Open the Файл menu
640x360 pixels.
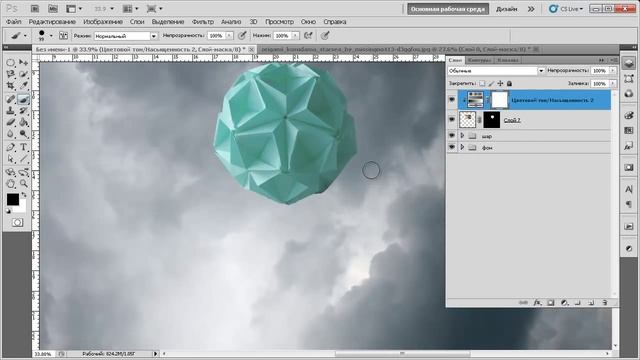(13, 22)
